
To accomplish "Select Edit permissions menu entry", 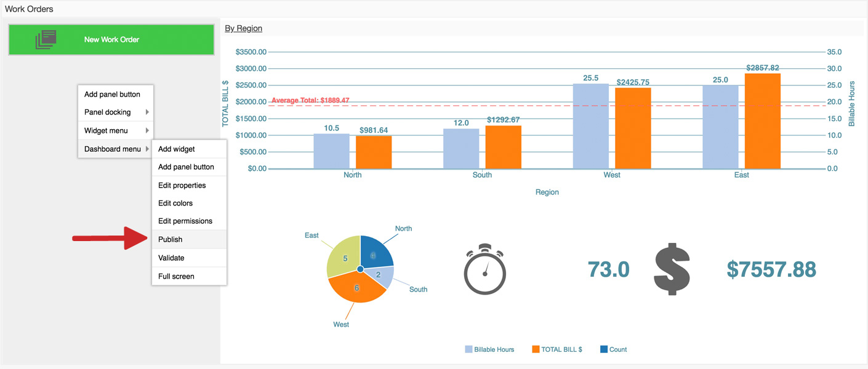I will 185,221.
